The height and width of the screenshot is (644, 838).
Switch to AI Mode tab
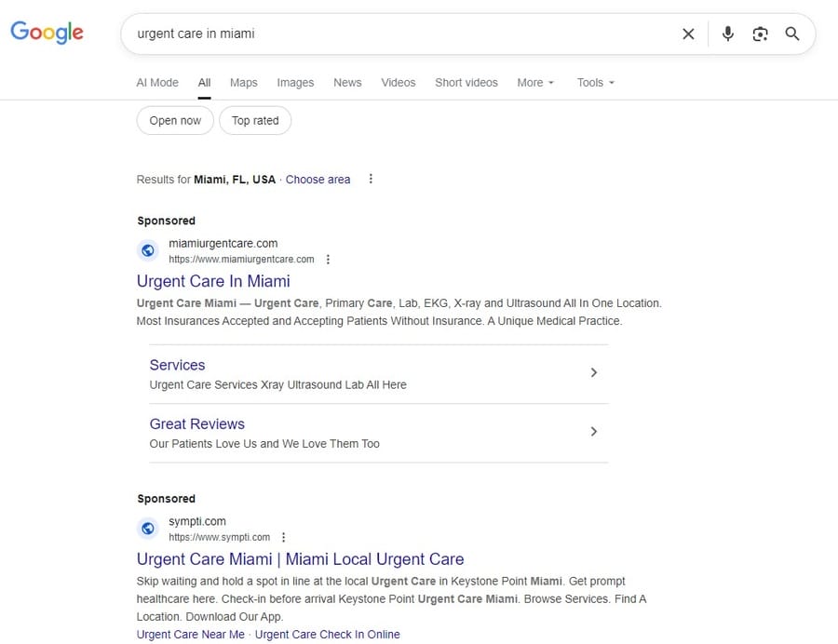click(157, 82)
